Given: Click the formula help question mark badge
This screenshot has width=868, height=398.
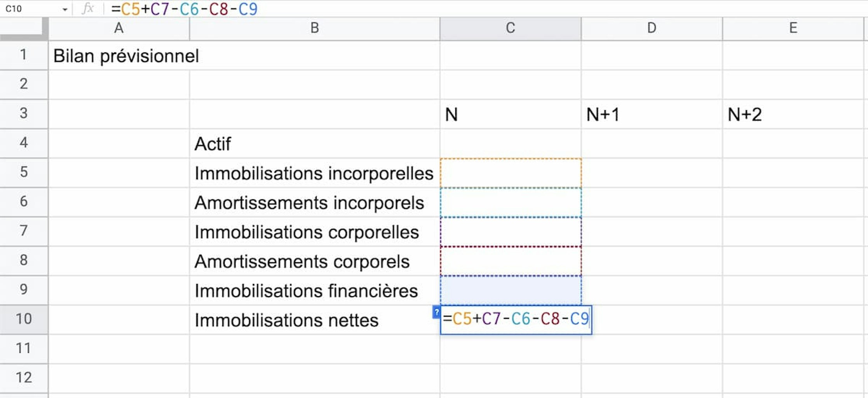Looking at the screenshot, I should [436, 312].
